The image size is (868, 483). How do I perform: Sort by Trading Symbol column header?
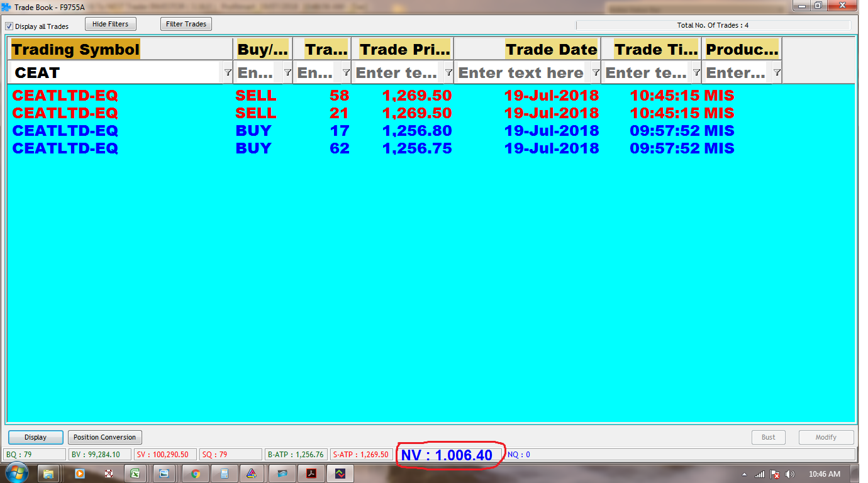pyautogui.click(x=121, y=49)
